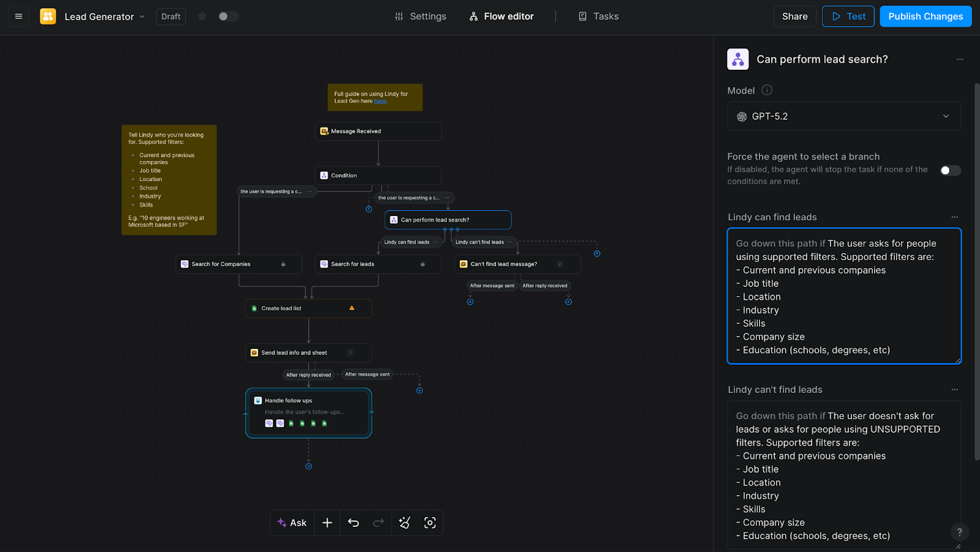Image resolution: width=980 pixels, height=552 pixels.
Task: Click the Message Received trigger icon
Action: pos(324,131)
